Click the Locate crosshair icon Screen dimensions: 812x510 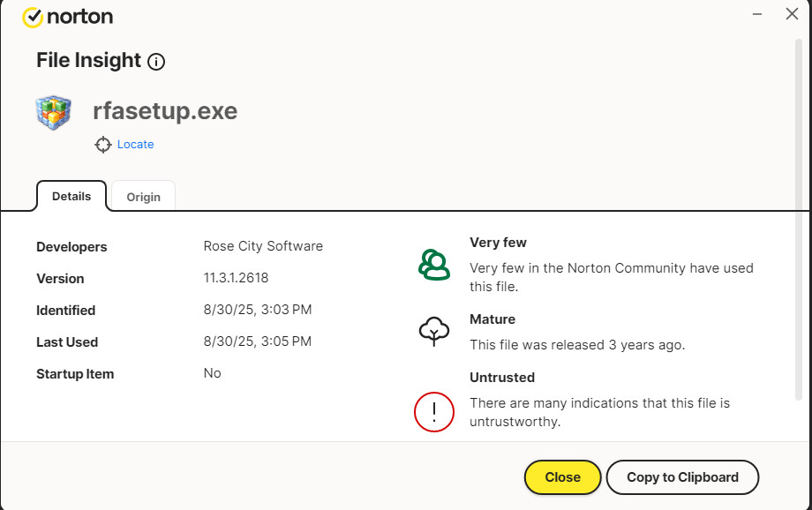(x=103, y=145)
